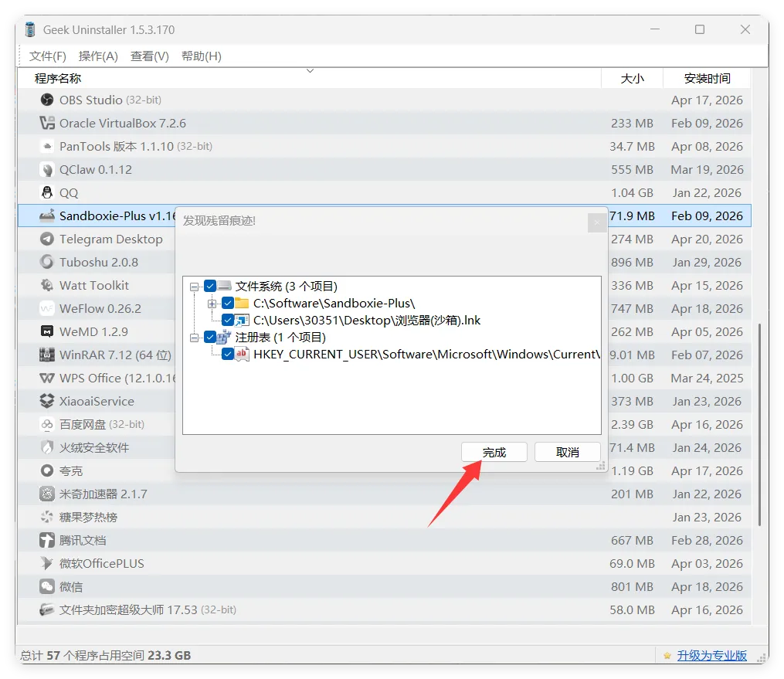Open the 升级为专业版 link
This screenshot has height=679, width=784.
(x=711, y=656)
